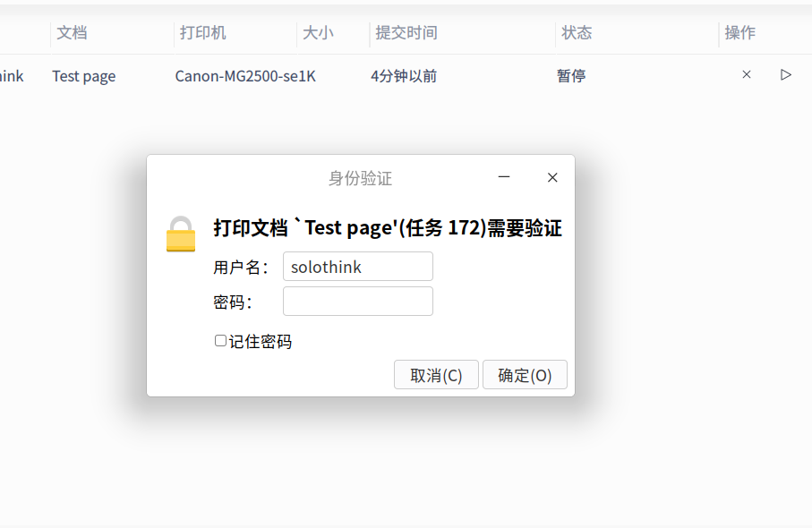This screenshot has width=812, height=528.
Task: Focus the empty 密码 field
Action: 358,302
